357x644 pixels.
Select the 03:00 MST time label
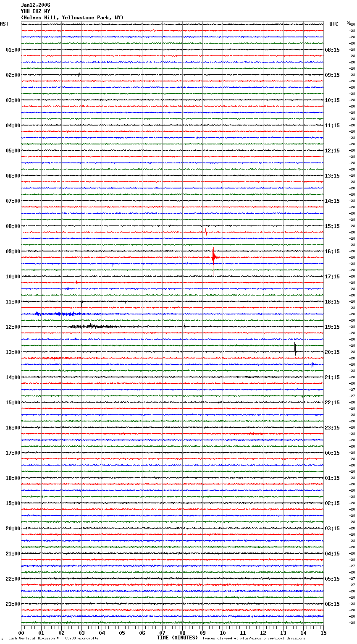(x=13, y=100)
